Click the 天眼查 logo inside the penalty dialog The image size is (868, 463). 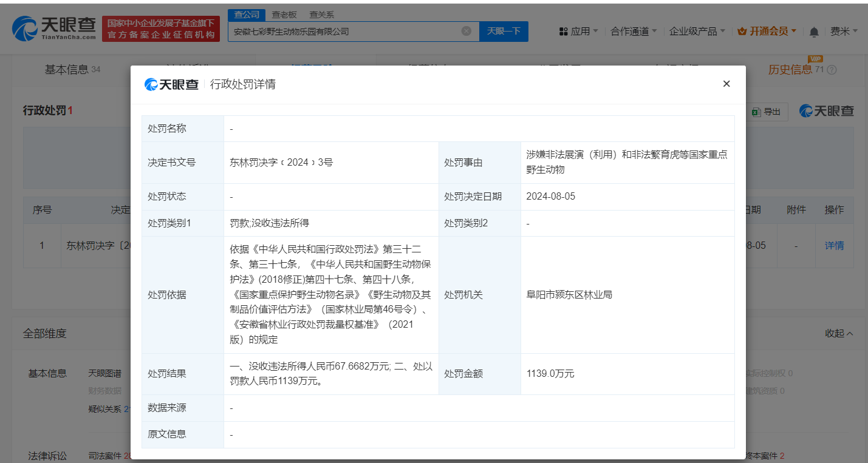(x=170, y=84)
